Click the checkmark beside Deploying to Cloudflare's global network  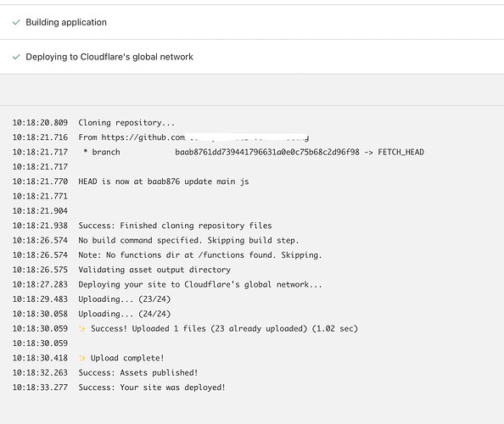[x=16, y=57]
